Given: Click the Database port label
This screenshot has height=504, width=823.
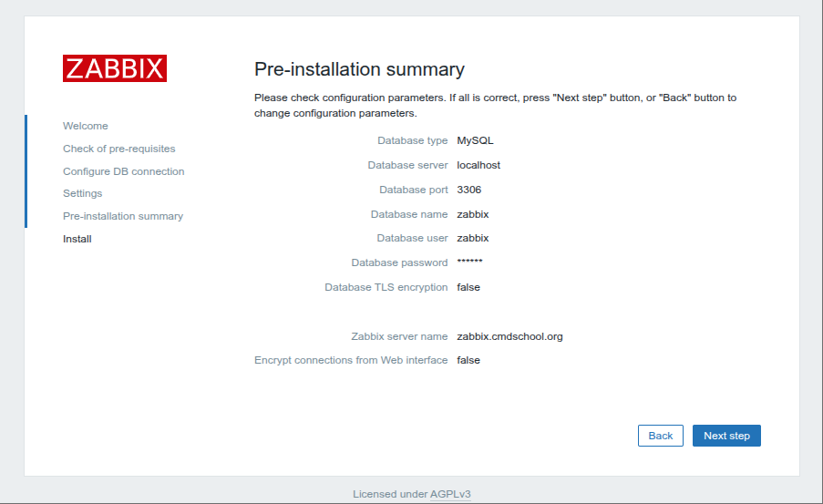Looking at the screenshot, I should coord(414,190).
